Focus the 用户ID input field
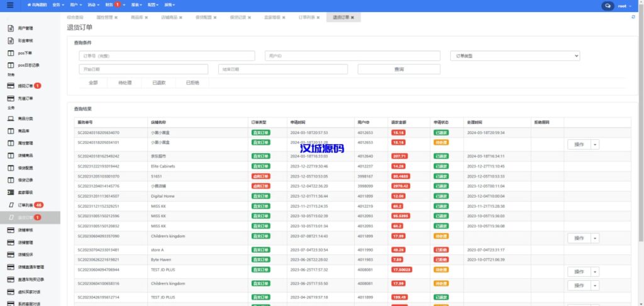Viewport: 644px width, 306px height. [x=352, y=56]
